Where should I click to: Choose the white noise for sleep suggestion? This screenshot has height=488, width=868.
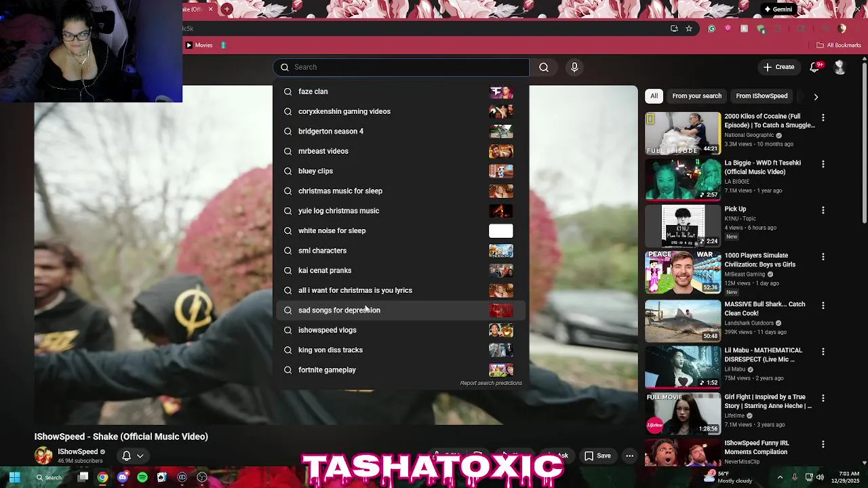point(401,230)
